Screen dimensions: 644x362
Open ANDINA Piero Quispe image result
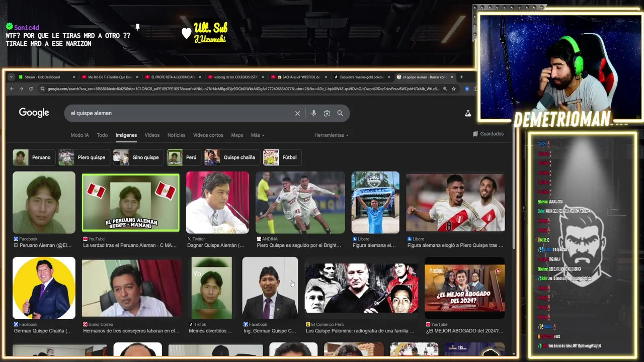click(x=300, y=203)
